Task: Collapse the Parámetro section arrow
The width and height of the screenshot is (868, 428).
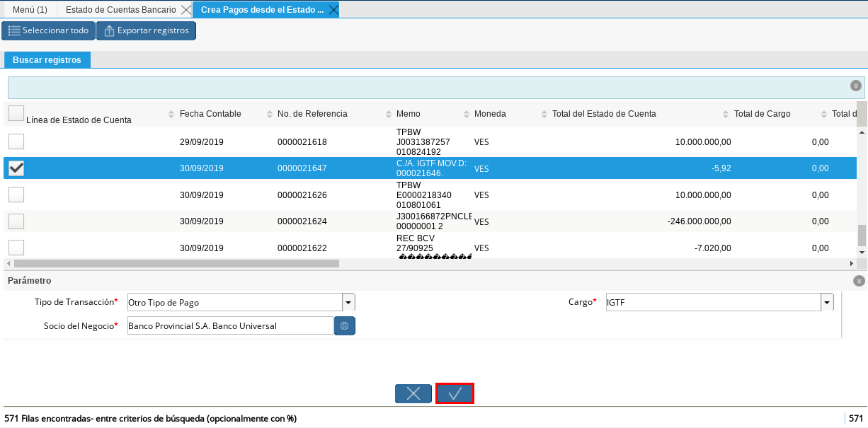Action: point(859,281)
